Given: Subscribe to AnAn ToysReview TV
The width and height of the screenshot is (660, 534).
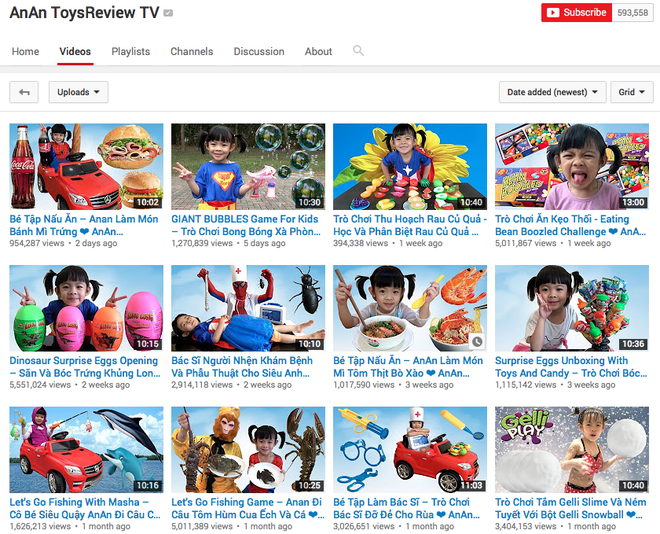Looking at the screenshot, I should [x=576, y=13].
